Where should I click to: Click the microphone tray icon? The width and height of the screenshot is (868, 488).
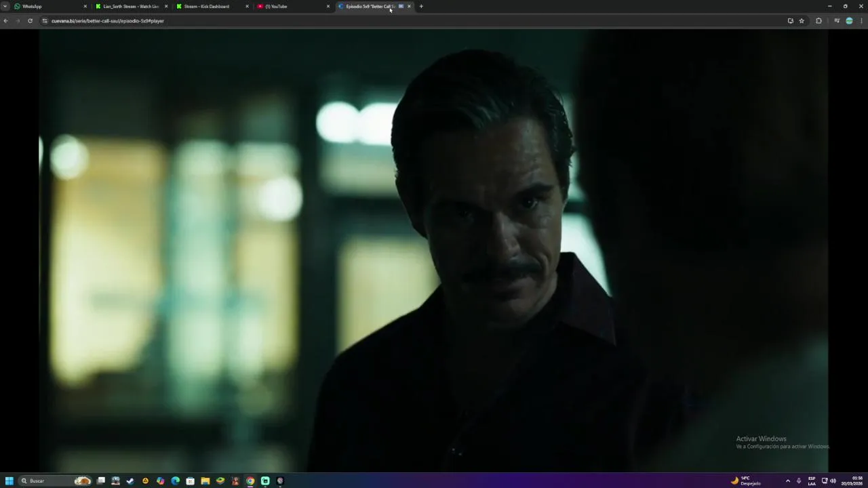coord(799,481)
